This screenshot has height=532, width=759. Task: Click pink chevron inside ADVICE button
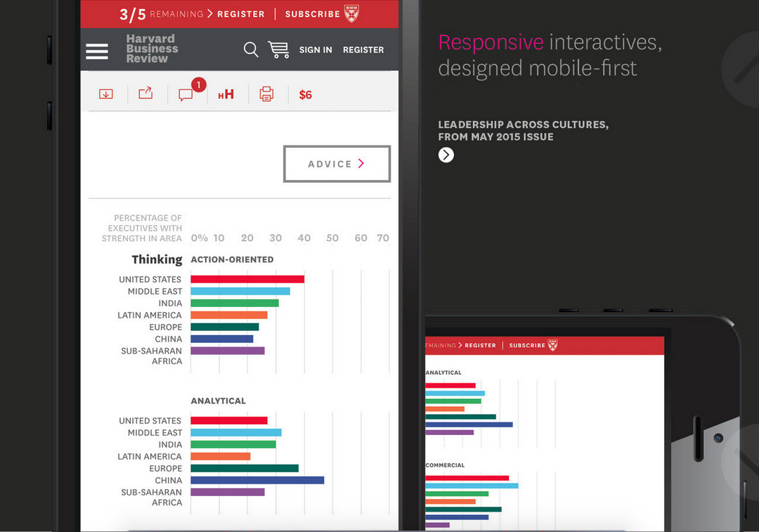(361, 164)
